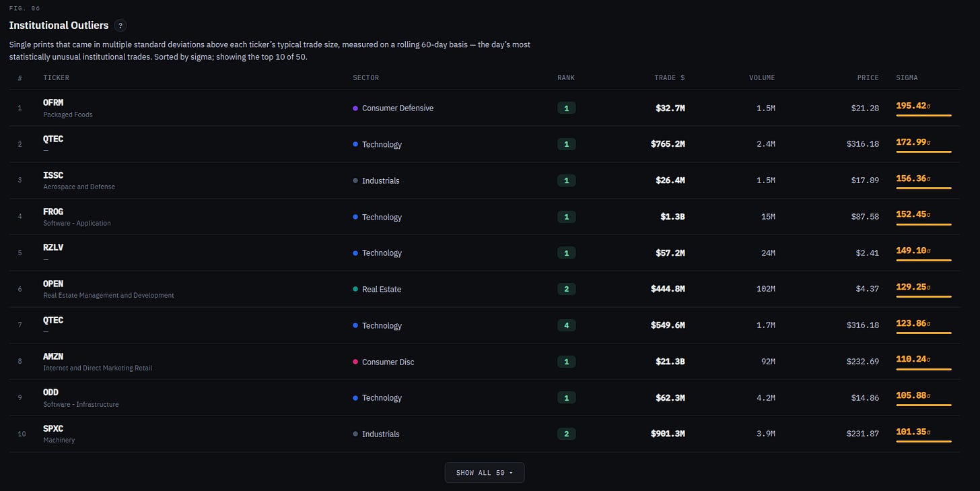Viewport: 980px width, 491px height.
Task: Select the FROG ticker
Action: (53, 211)
